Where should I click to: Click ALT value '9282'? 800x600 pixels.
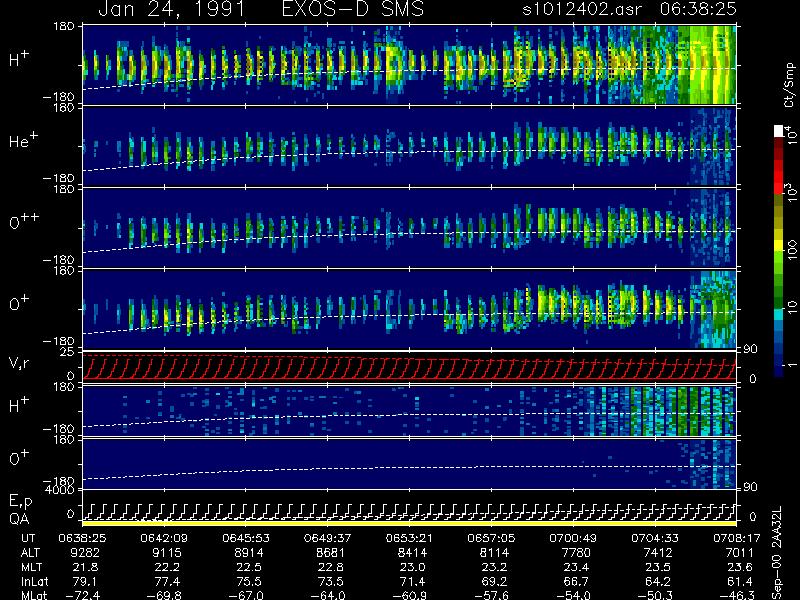(85, 553)
